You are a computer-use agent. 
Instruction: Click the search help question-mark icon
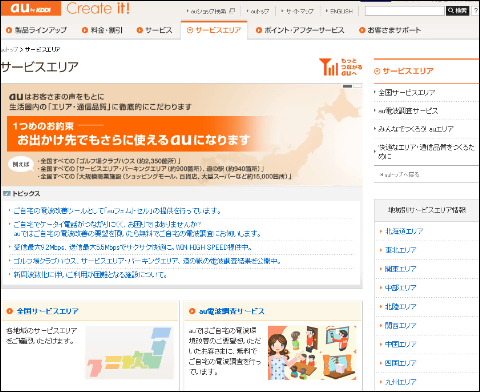click(x=475, y=11)
